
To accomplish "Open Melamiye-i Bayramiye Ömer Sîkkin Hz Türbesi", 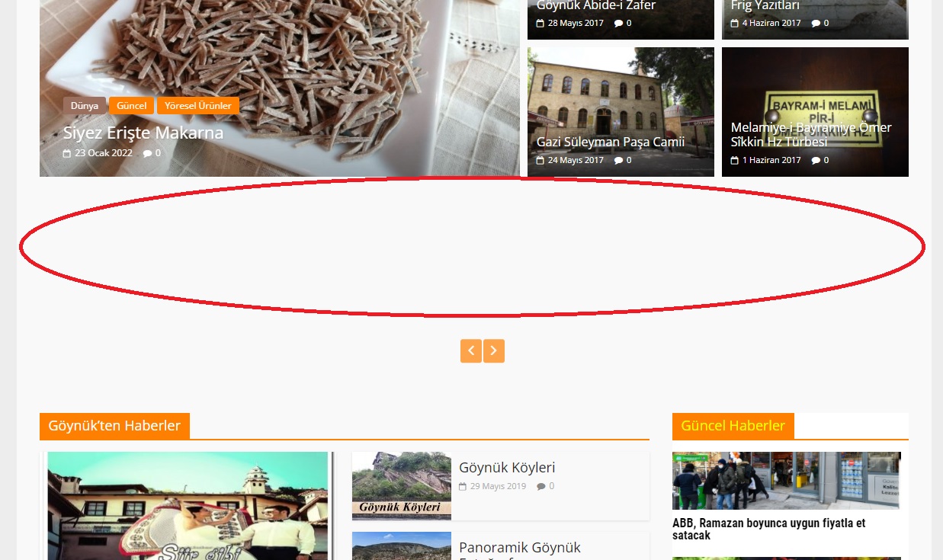I will click(811, 134).
